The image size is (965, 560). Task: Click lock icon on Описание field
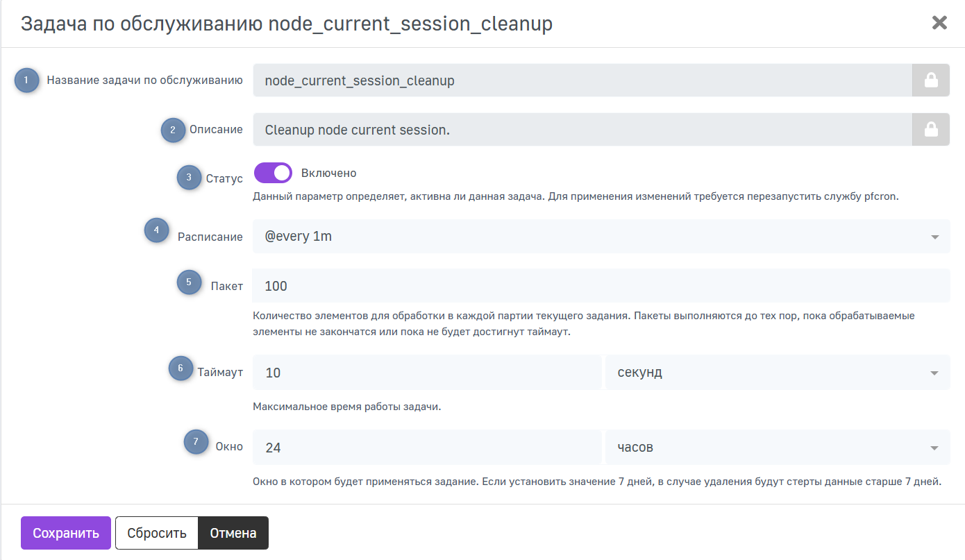point(930,130)
